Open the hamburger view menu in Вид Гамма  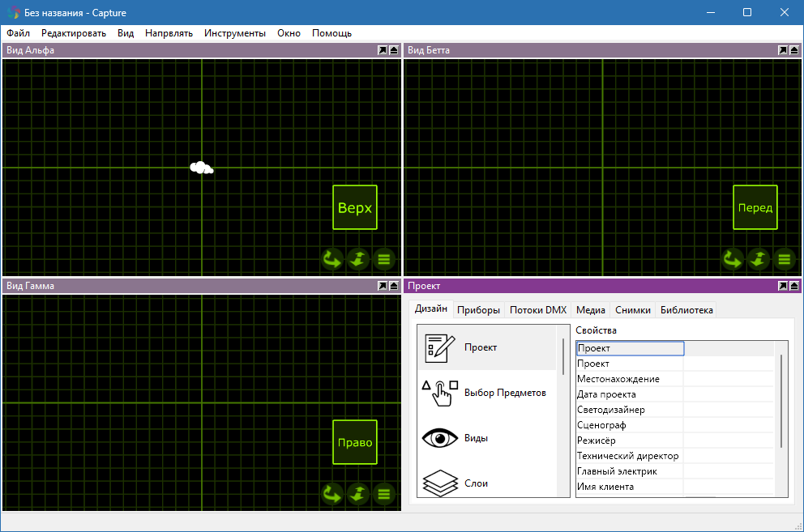point(383,494)
